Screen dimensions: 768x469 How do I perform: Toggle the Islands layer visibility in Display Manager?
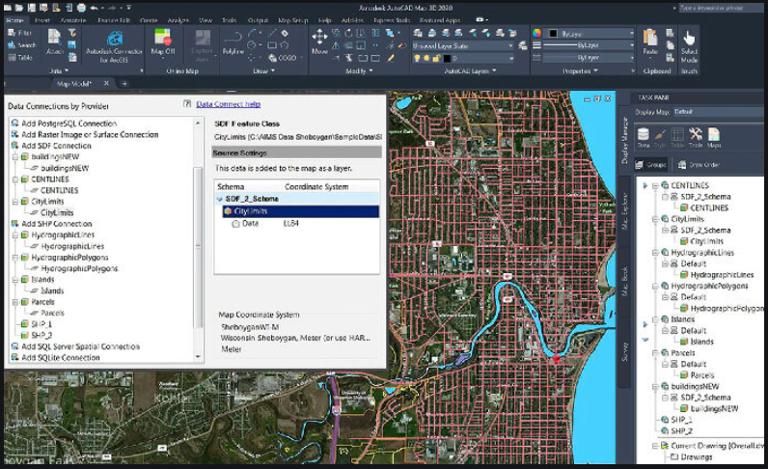665,319
